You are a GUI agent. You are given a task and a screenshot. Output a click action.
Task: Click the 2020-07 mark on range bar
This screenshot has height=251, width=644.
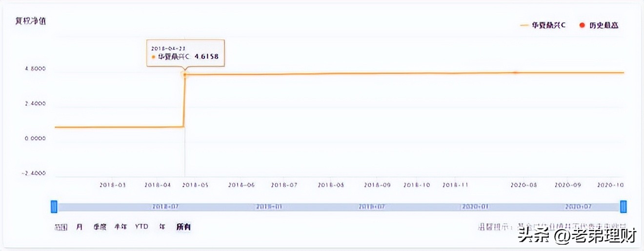579,207
